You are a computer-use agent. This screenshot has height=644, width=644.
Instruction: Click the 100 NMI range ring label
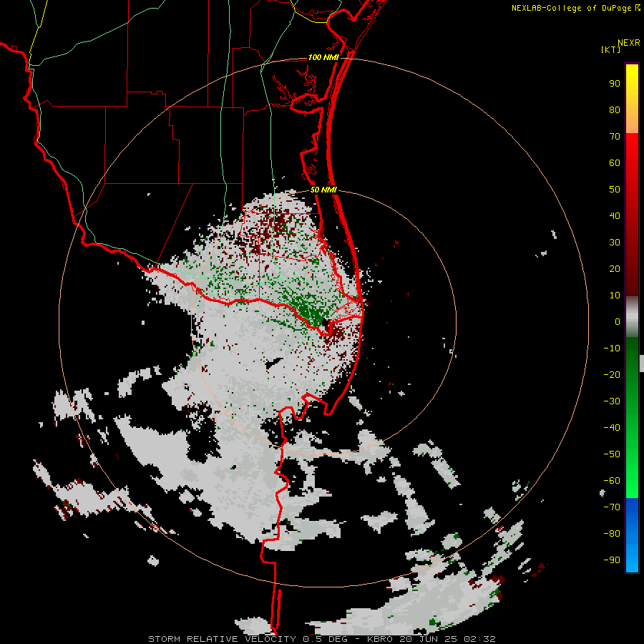(323, 57)
